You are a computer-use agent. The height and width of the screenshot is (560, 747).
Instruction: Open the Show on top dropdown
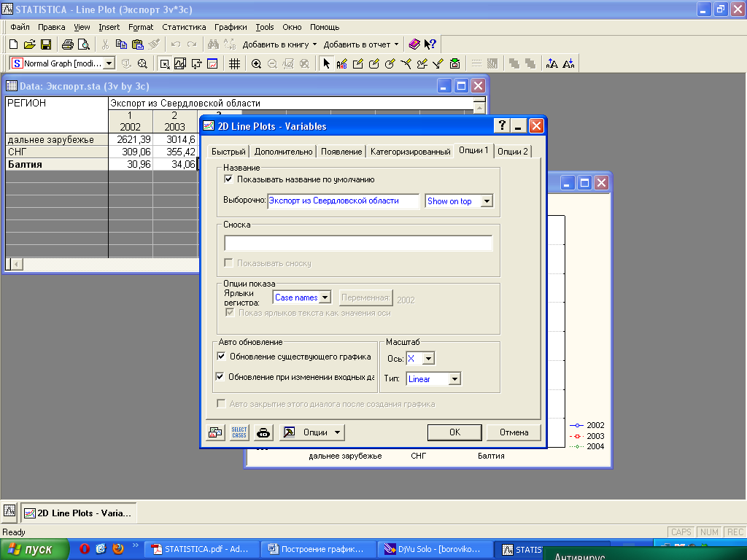point(487,201)
